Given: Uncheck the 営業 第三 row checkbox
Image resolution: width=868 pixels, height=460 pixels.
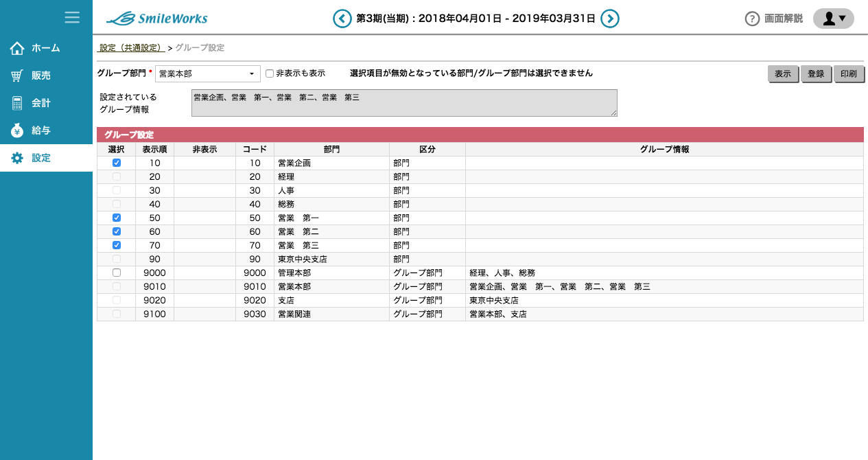Looking at the screenshot, I should point(117,245).
